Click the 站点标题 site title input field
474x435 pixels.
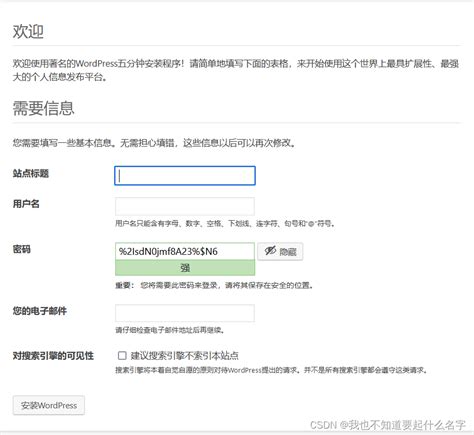[185, 176]
